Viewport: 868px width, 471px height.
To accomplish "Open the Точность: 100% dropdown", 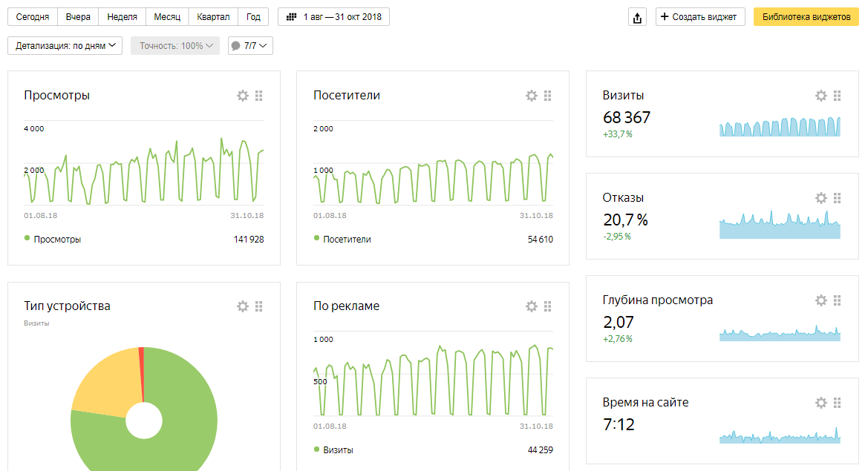I will pyautogui.click(x=175, y=46).
